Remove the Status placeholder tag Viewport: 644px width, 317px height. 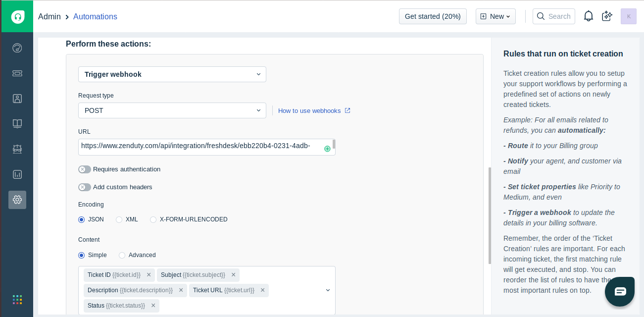click(x=153, y=306)
